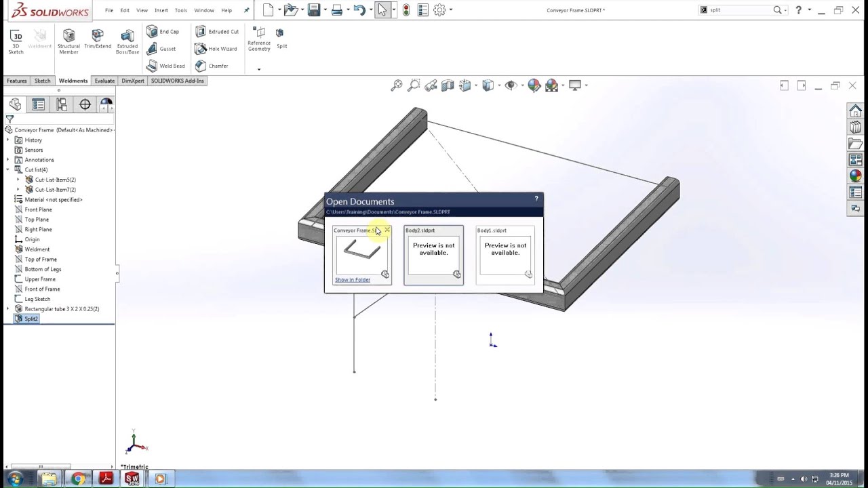Open the Windows Start menu
868x488 pixels.
click(15, 479)
